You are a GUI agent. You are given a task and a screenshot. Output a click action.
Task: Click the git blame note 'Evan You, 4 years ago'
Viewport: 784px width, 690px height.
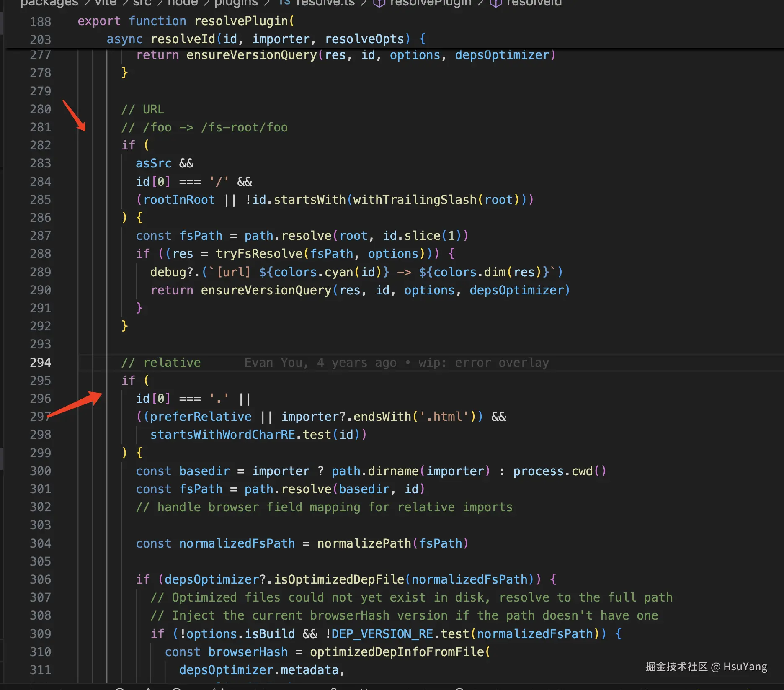[x=320, y=363]
